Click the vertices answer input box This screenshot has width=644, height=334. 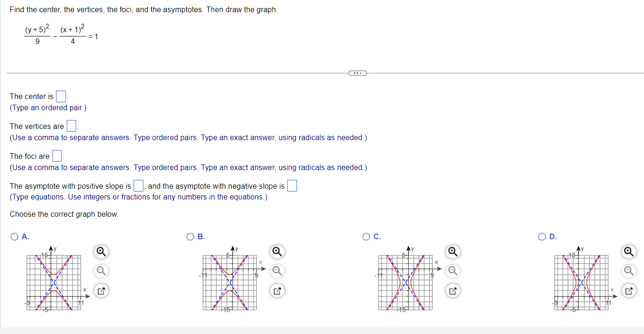(71, 126)
